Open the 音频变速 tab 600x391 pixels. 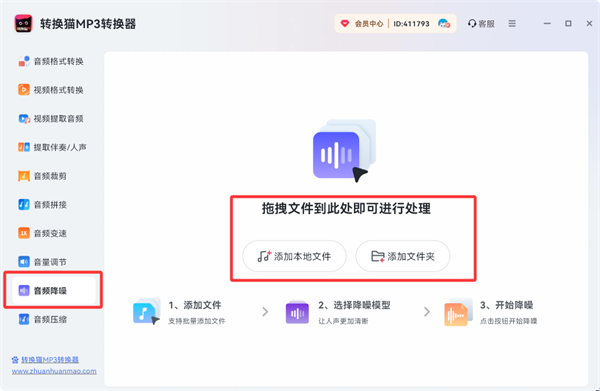point(53,233)
